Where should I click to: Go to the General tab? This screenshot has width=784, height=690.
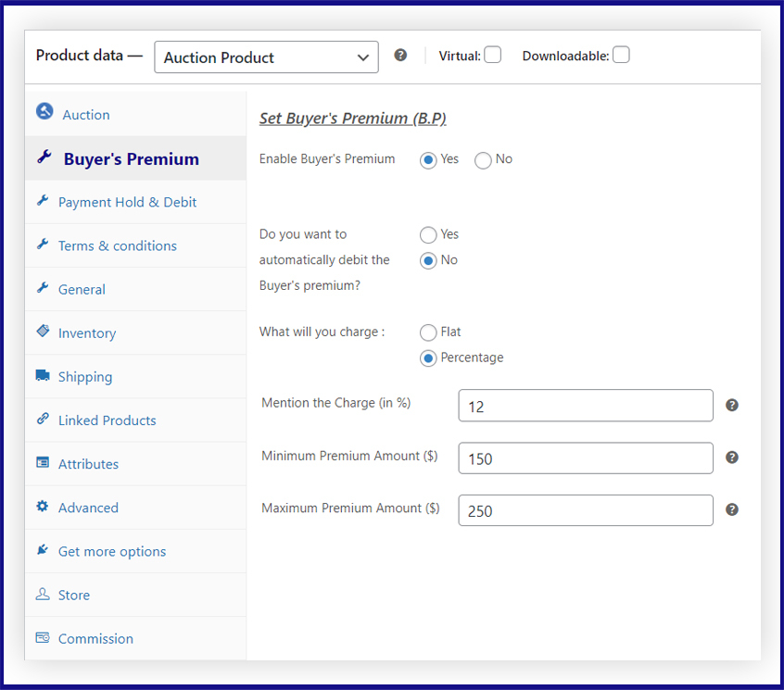coord(135,289)
